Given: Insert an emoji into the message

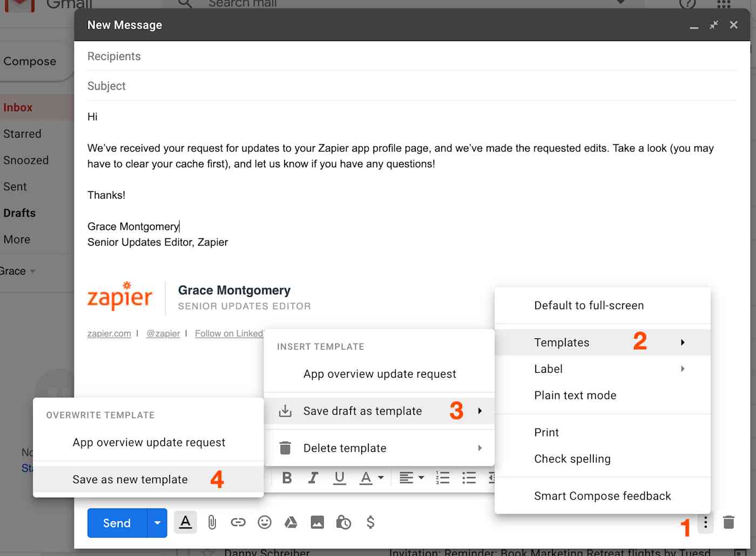Looking at the screenshot, I should coord(264,522).
